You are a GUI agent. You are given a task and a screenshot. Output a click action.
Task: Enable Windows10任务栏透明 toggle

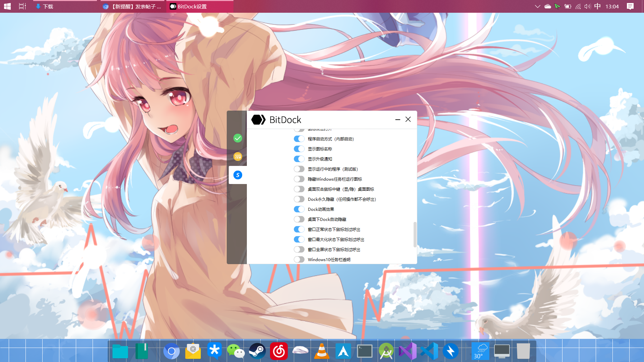[299, 259]
